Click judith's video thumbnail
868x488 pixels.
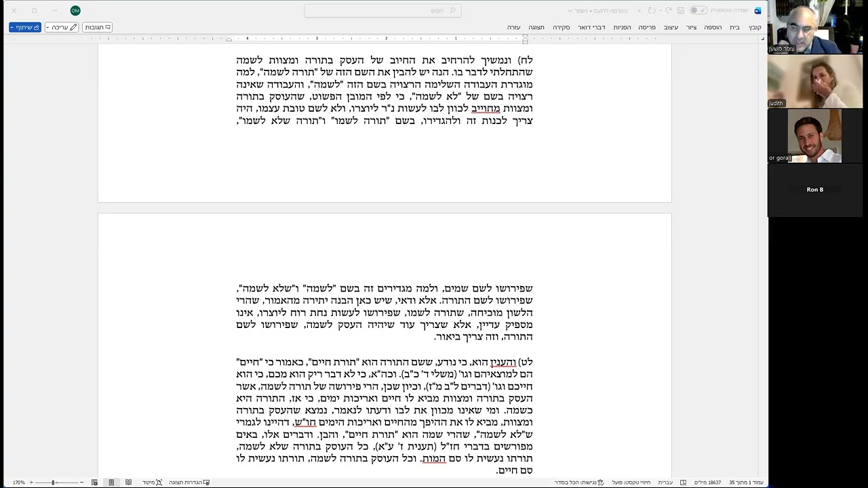tap(815, 81)
